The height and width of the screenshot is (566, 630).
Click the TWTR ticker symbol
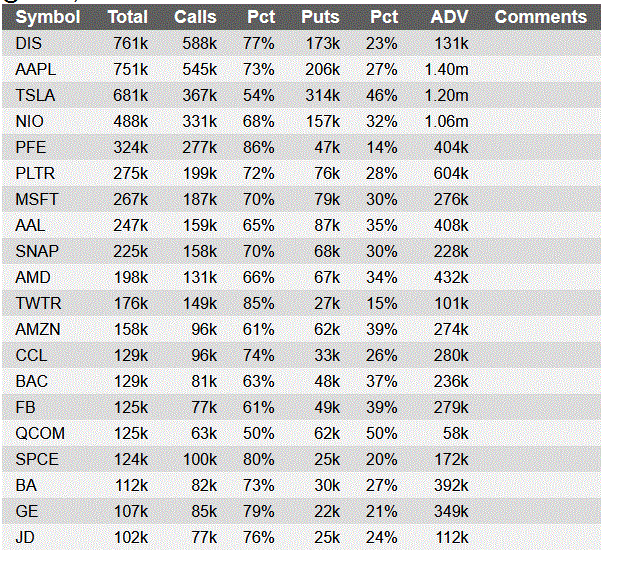(37, 303)
